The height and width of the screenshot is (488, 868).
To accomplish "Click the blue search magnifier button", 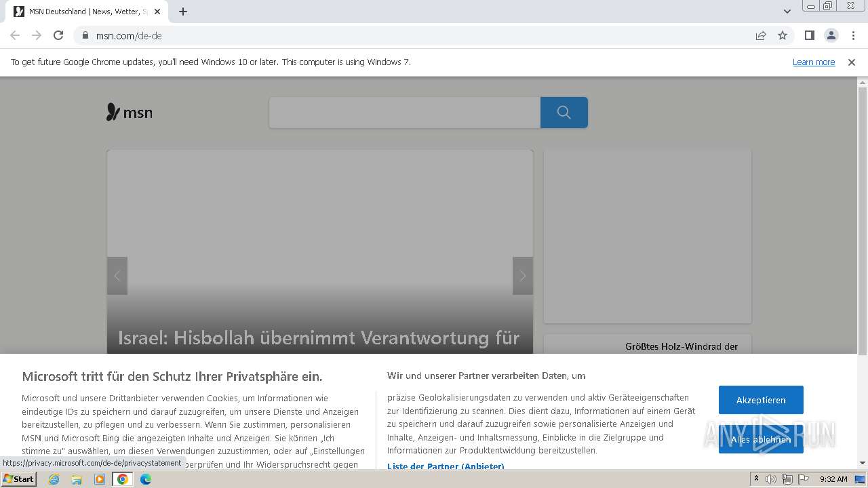I will (x=564, y=113).
